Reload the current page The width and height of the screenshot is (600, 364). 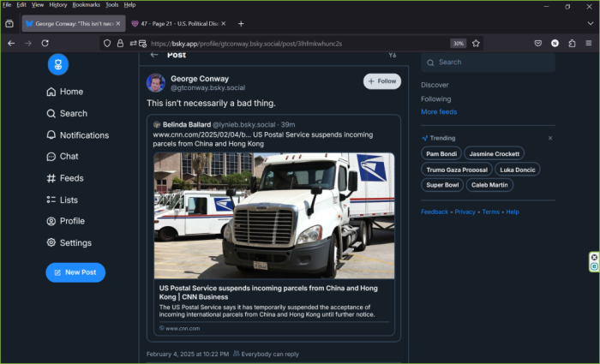[x=45, y=43]
